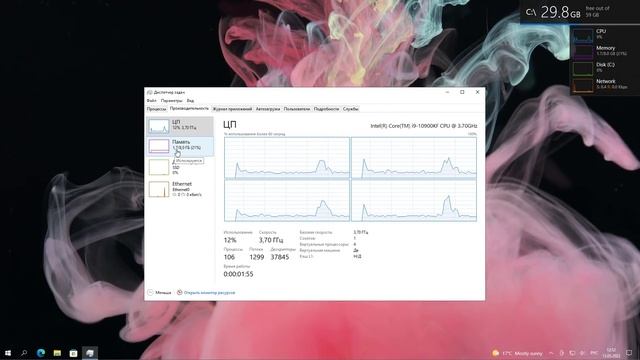Image resolution: width=640 pixels, height=360 pixels.
Task: Select the Ethernet item in sidebar
Action: pyautogui.click(x=180, y=189)
